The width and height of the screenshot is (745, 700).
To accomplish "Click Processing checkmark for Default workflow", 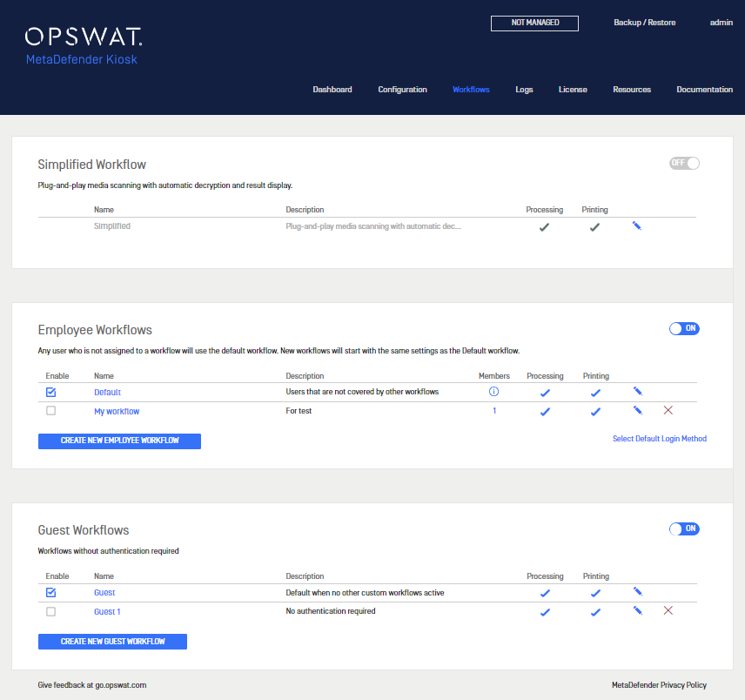I will (545, 393).
